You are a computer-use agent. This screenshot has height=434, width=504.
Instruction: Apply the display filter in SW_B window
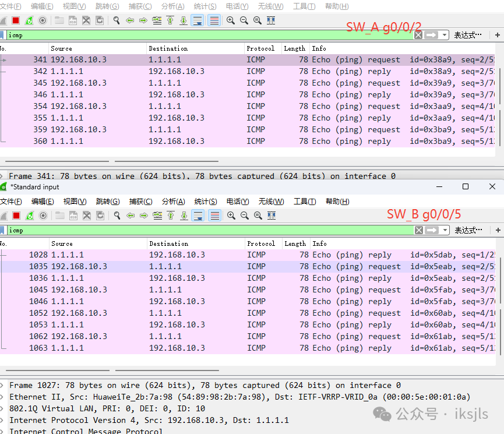[x=432, y=230]
